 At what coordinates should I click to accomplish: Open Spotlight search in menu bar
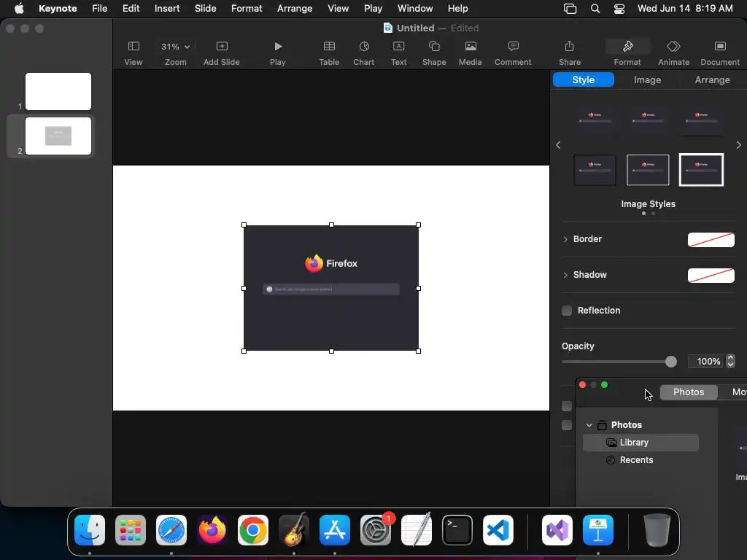(x=595, y=9)
